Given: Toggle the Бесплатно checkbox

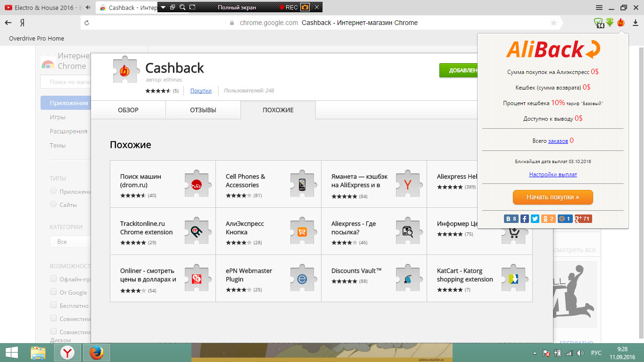Looking at the screenshot, I should coord(54,305).
